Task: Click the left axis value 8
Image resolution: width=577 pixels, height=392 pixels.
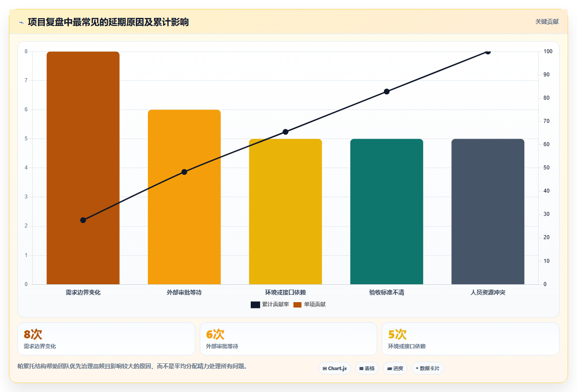Action: [26, 51]
